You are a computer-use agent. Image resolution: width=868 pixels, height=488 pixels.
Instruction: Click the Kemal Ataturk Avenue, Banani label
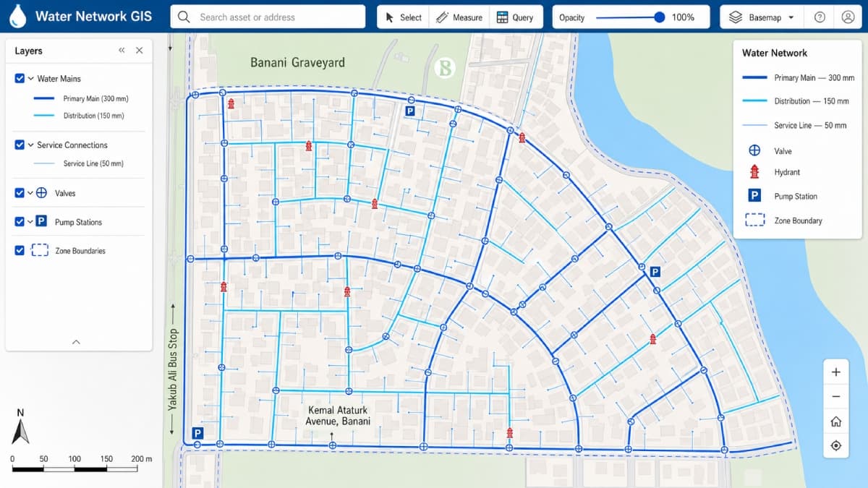(338, 416)
